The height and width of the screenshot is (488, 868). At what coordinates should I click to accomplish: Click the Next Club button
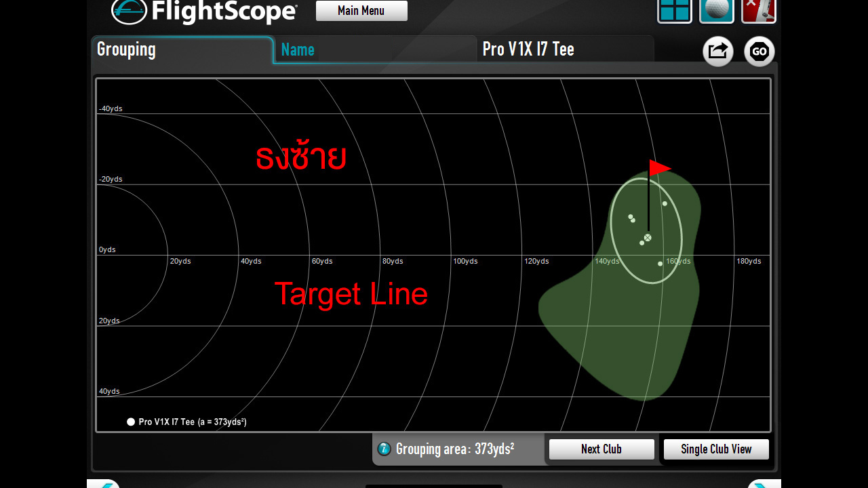[601, 449]
